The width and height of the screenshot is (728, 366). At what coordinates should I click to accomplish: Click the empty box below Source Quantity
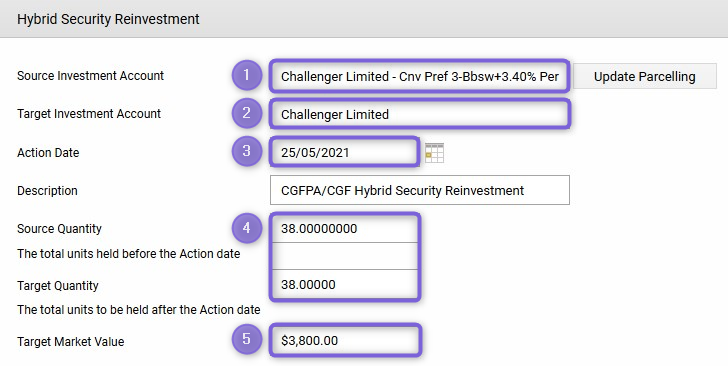point(345,256)
